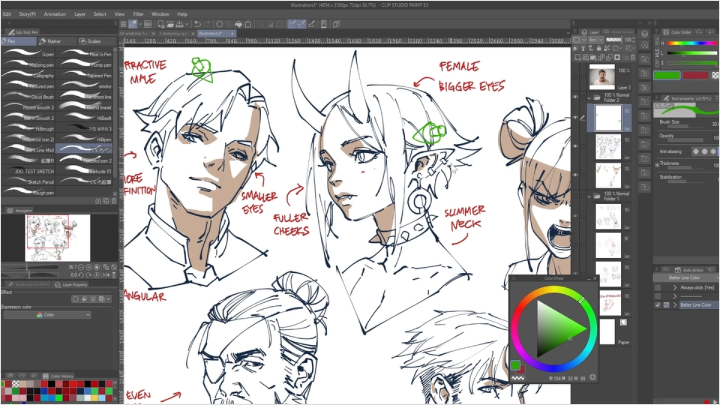Click the Navigator canvas thumbnail
The image size is (720, 405).
(57, 237)
